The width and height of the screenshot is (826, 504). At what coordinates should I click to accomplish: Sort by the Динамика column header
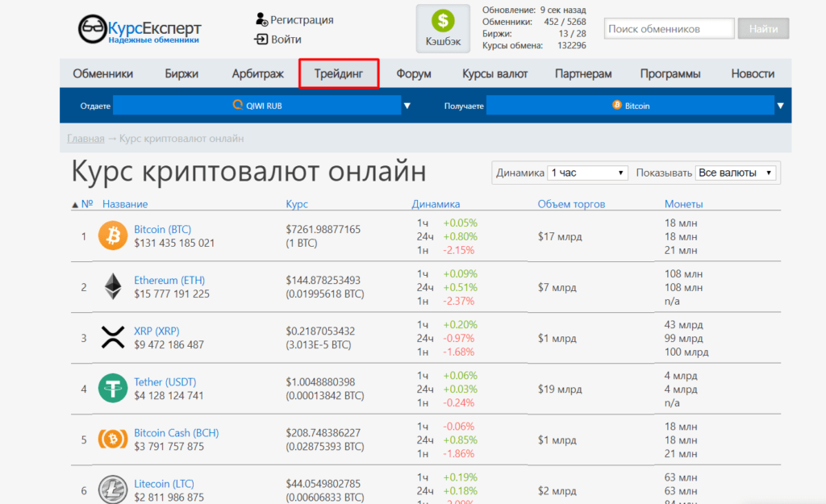(x=436, y=204)
